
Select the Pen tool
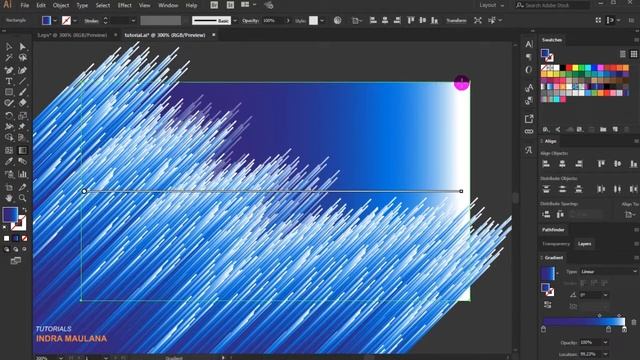click(9, 70)
